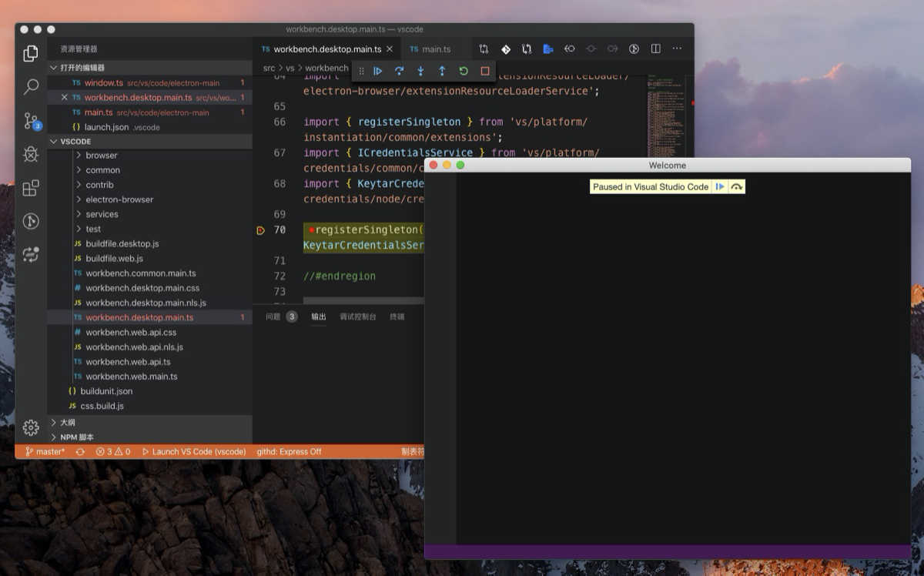Image resolution: width=924 pixels, height=576 pixels.
Task: Switch to the main.ts tab
Action: coord(436,49)
